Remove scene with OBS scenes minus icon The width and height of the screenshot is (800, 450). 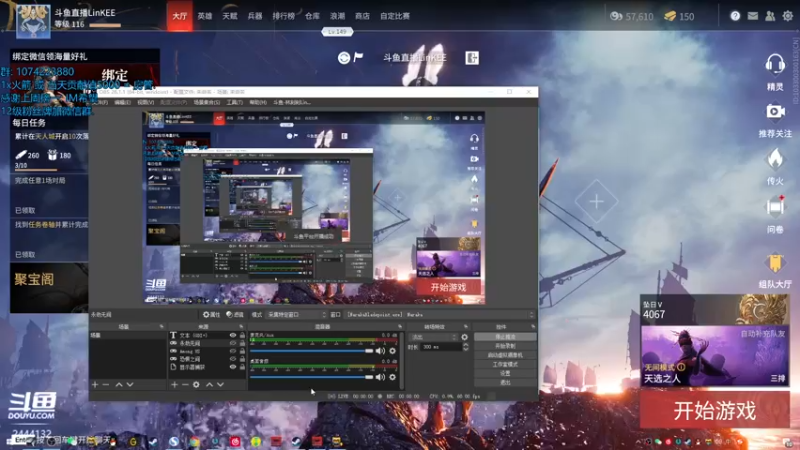pyautogui.click(x=106, y=384)
